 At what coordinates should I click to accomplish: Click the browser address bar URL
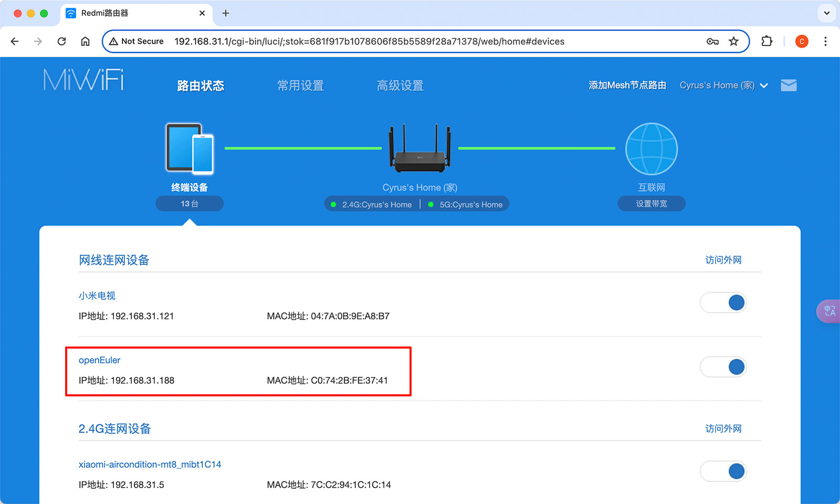click(369, 41)
